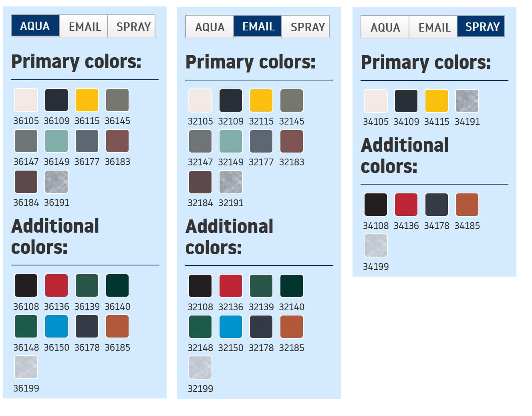Pick yellow color swatch 36115
Image resolution: width=532 pixels, height=416 pixels.
point(87,100)
